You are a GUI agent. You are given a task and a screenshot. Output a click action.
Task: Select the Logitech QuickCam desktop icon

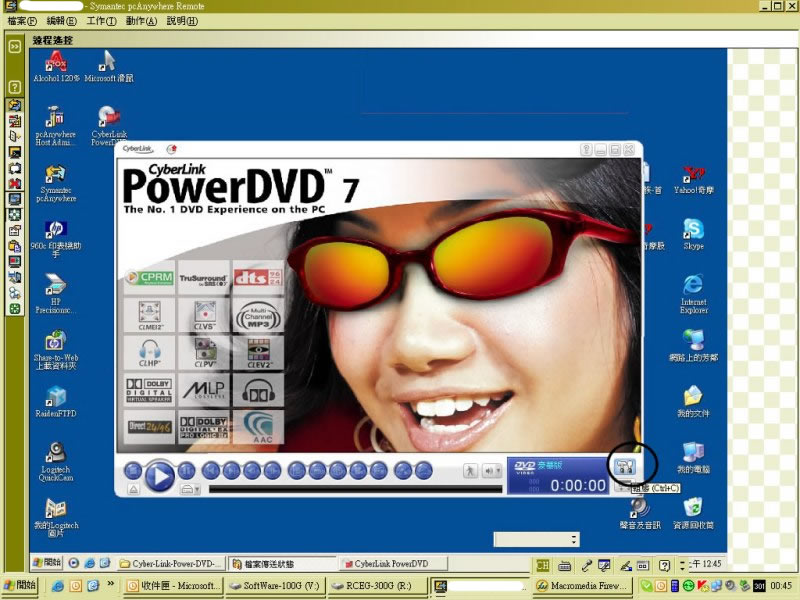pyautogui.click(x=56, y=462)
